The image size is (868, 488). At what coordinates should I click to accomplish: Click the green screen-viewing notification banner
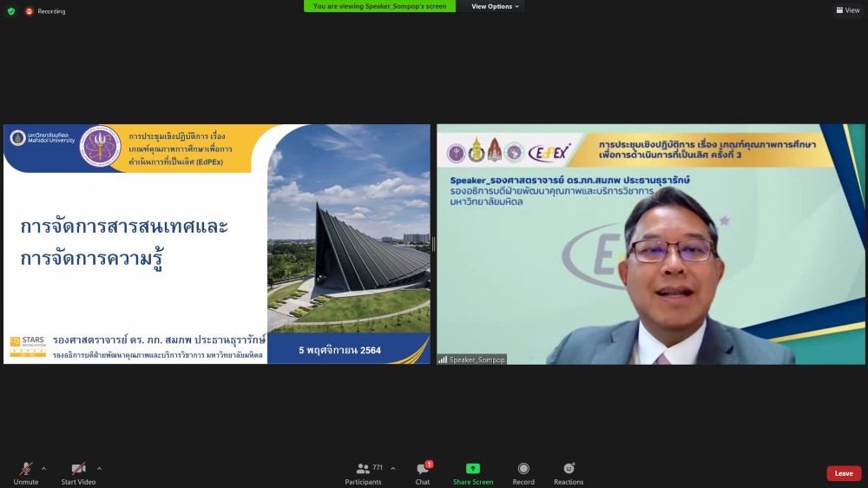(x=380, y=6)
